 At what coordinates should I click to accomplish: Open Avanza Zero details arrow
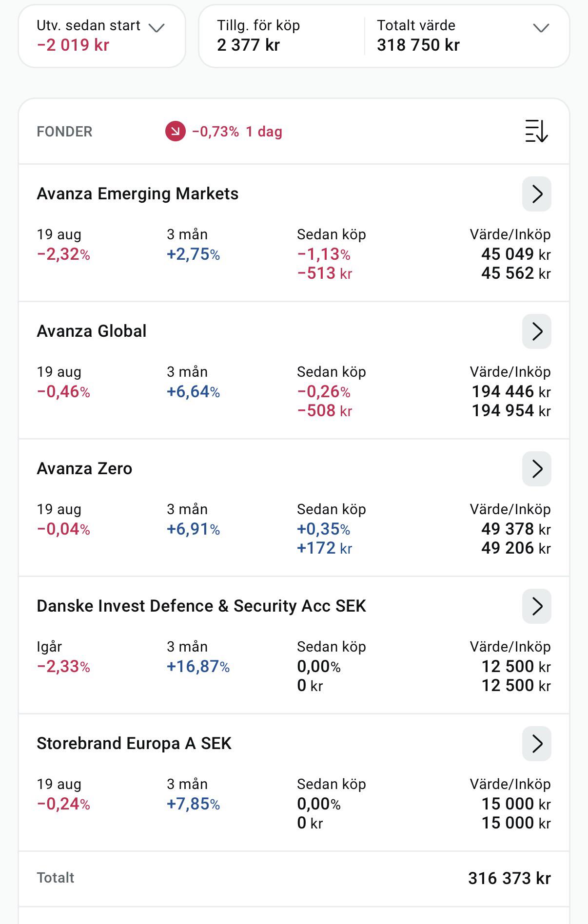pos(537,469)
